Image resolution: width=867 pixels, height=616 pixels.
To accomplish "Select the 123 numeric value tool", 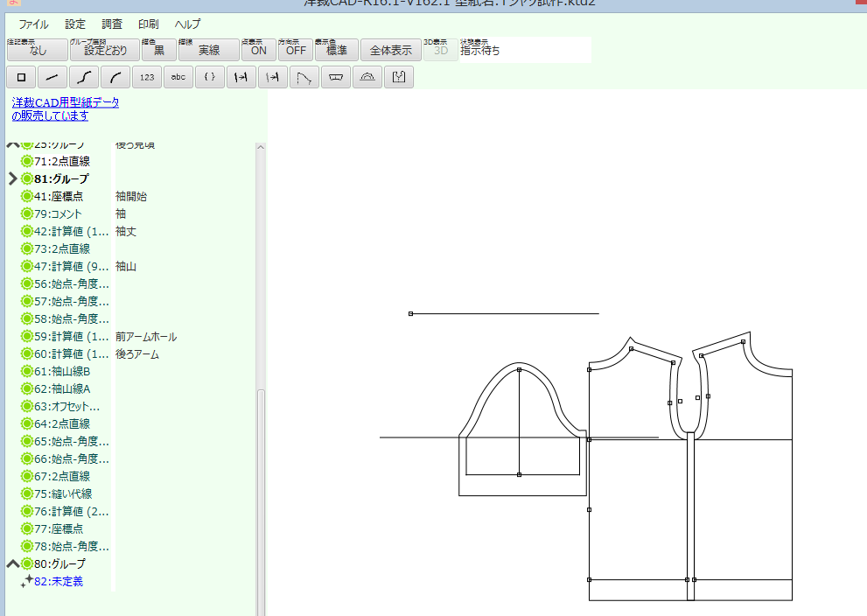I will click(147, 77).
